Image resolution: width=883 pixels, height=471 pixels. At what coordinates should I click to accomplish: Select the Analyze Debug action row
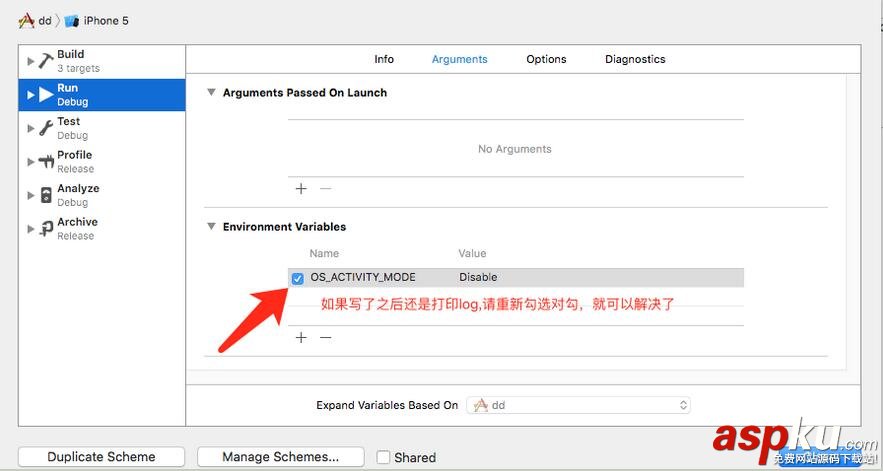pyautogui.click(x=102, y=195)
